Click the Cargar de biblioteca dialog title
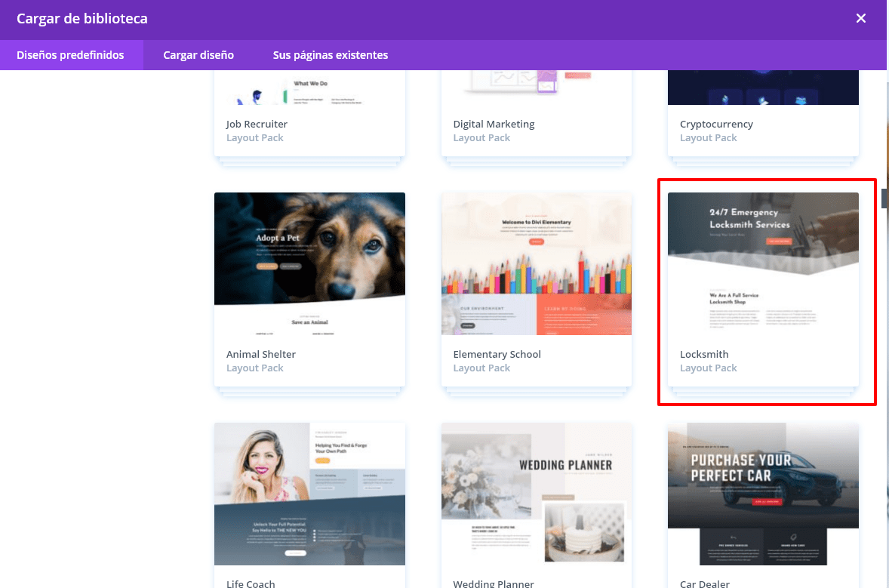889x588 pixels. pos(82,19)
